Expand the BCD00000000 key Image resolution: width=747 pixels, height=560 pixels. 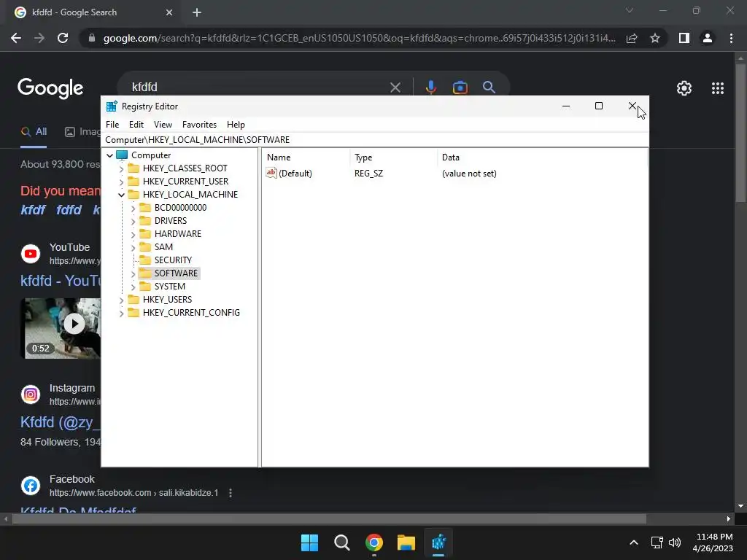tap(133, 208)
